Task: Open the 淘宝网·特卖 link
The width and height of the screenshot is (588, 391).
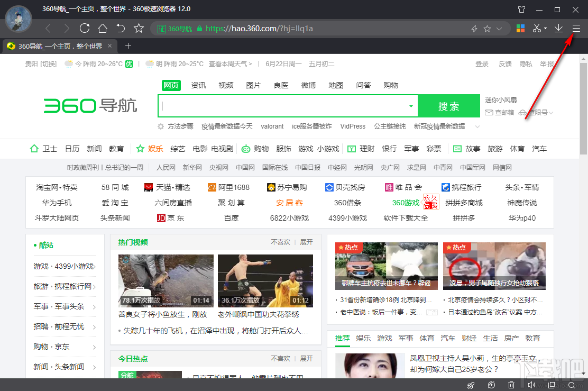Action: tap(57, 188)
